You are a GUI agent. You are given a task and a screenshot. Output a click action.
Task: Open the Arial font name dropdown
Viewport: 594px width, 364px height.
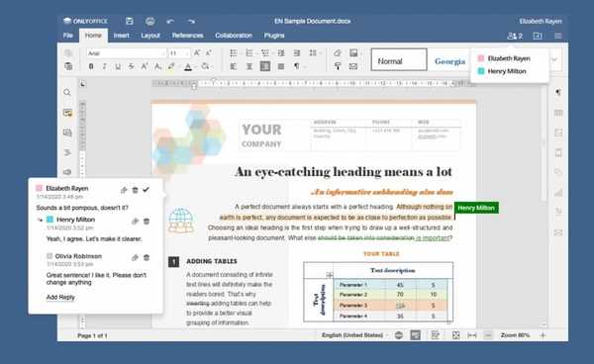(x=126, y=53)
